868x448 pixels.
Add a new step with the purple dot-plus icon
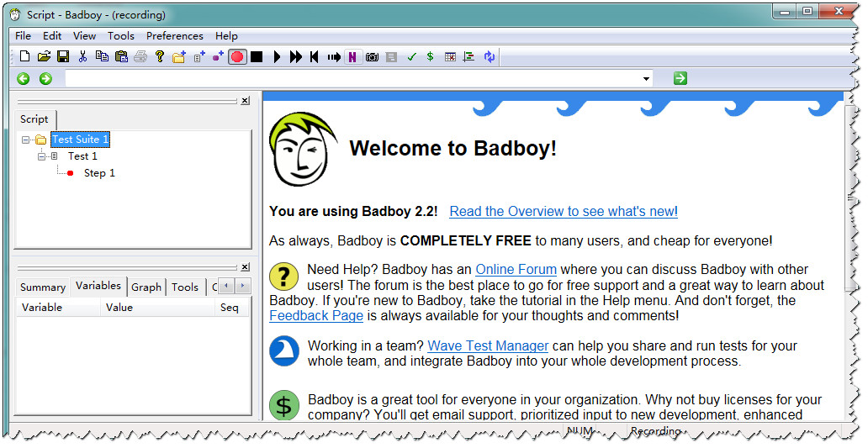click(218, 56)
